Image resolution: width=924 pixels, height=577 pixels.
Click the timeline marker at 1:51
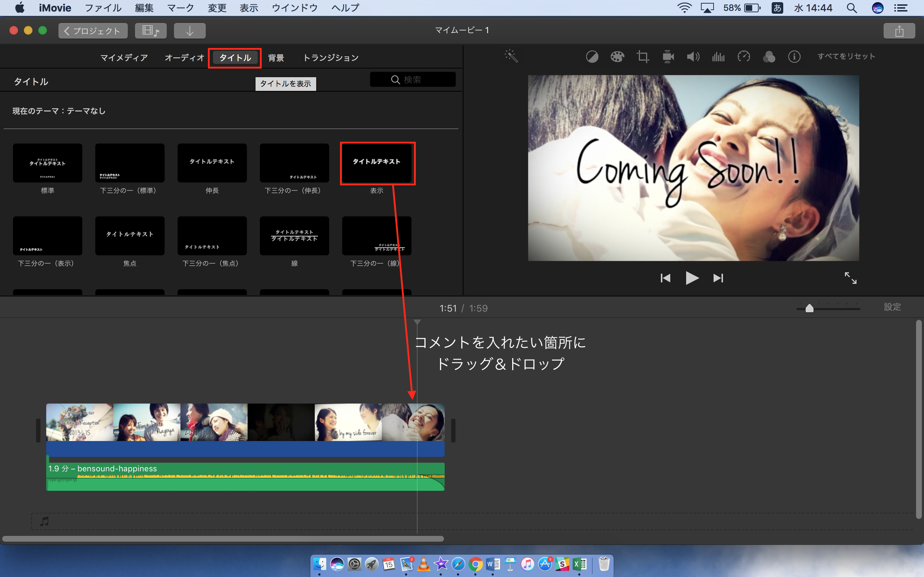click(x=417, y=322)
